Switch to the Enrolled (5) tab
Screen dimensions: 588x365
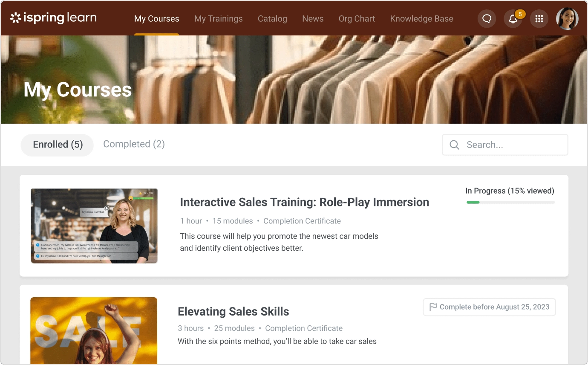[x=58, y=145]
